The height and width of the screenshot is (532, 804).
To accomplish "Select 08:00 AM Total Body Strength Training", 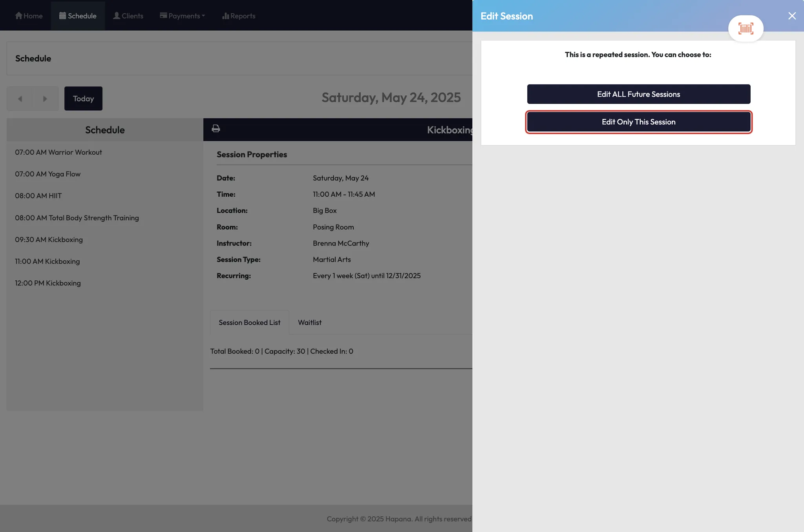I will click(77, 218).
